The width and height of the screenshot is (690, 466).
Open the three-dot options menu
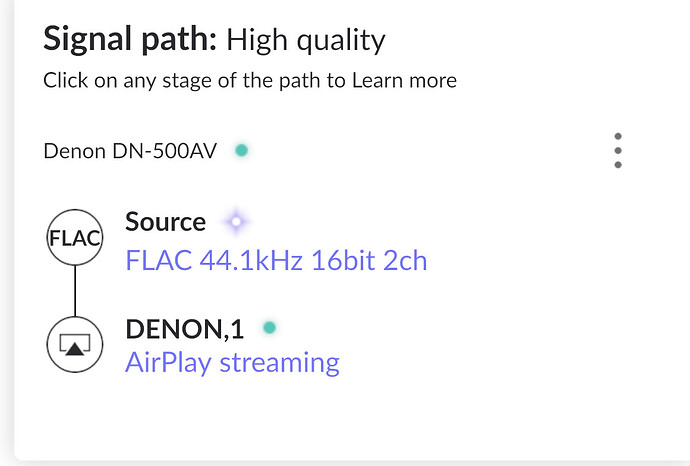click(x=618, y=150)
